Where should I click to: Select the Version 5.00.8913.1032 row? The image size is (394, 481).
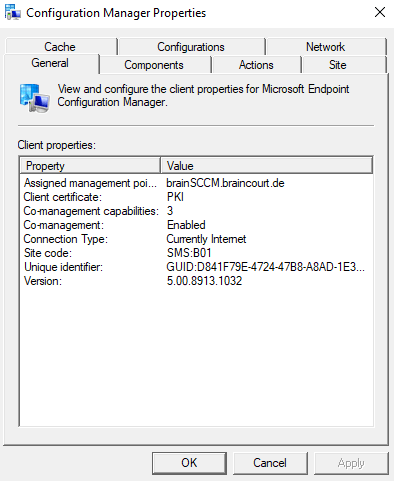click(196, 281)
